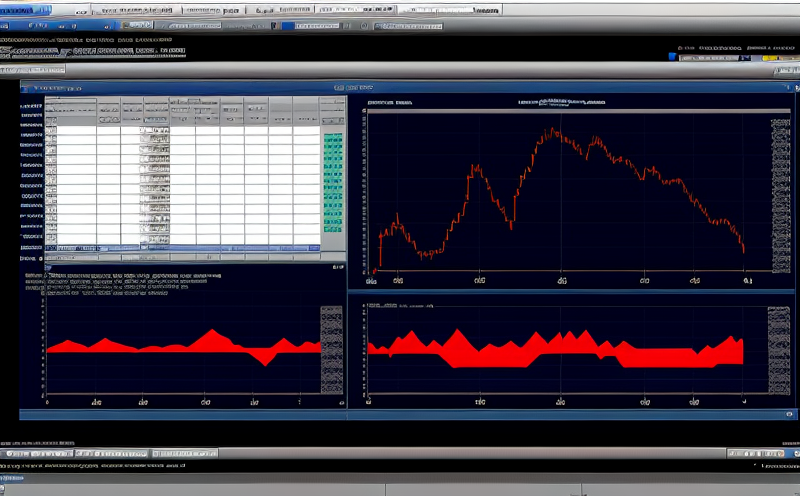Screen dimensions: 800x496
Task: Click the small icon at the lower-left chart's top-right corner
Action: coord(338,268)
